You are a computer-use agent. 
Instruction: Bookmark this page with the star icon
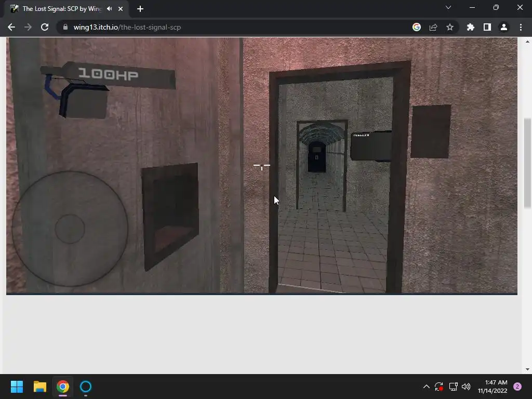pyautogui.click(x=449, y=27)
